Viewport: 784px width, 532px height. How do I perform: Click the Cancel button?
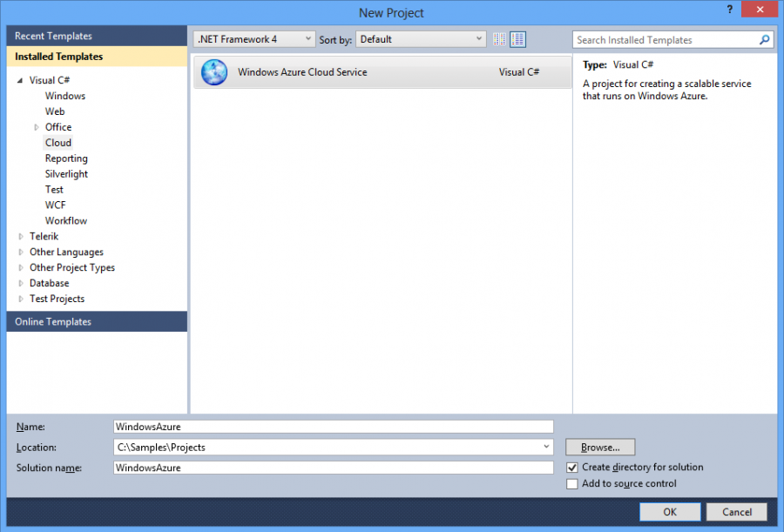coord(736,512)
